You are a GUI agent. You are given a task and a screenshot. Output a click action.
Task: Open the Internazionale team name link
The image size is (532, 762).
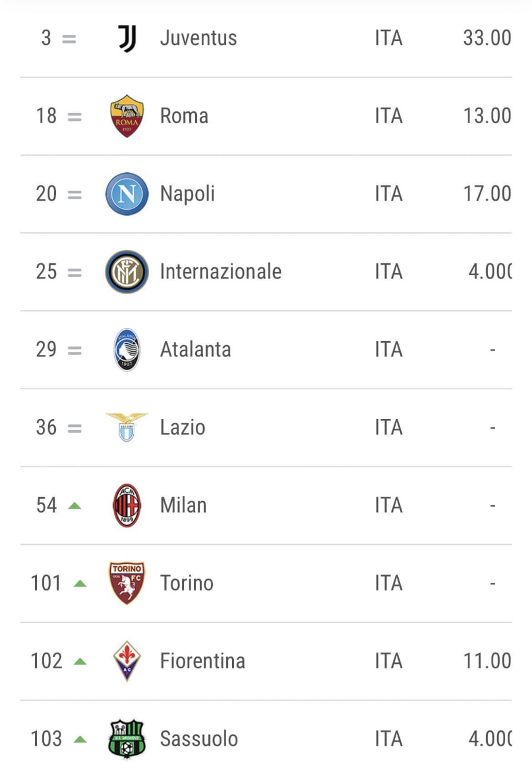pyautogui.click(x=220, y=272)
